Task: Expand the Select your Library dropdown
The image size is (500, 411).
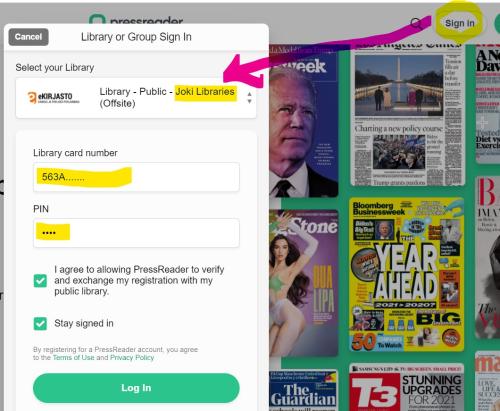Action: click(136, 98)
